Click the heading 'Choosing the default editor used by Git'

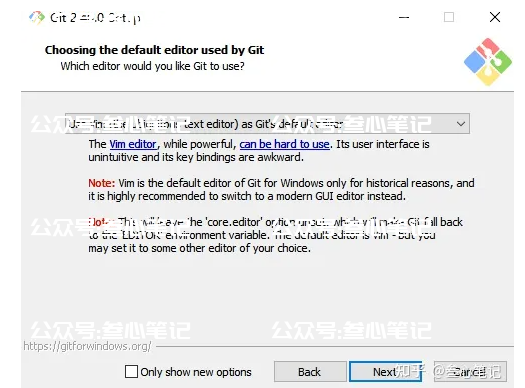154,50
